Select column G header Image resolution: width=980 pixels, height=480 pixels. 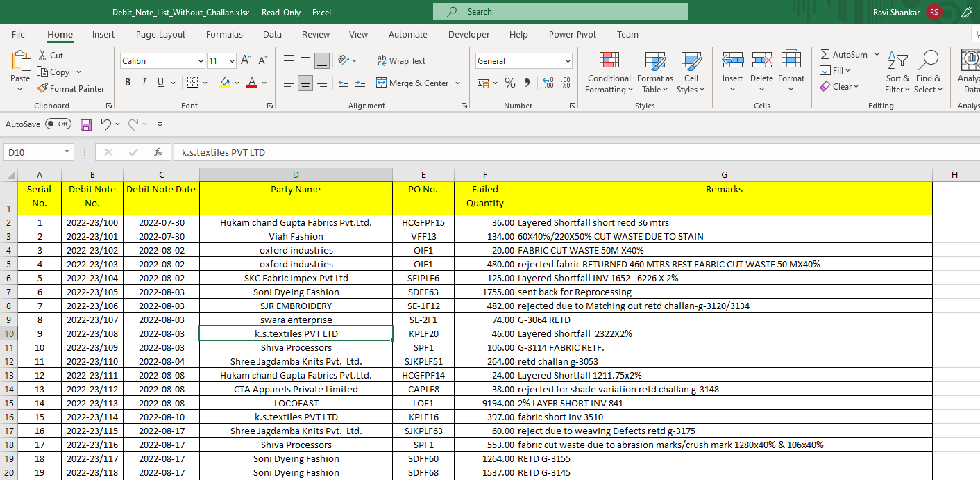724,174
